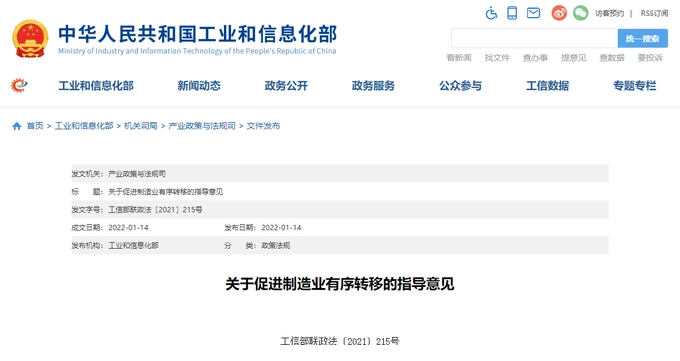Click 产业政策与法规司 breadcrumb link

tap(202, 126)
